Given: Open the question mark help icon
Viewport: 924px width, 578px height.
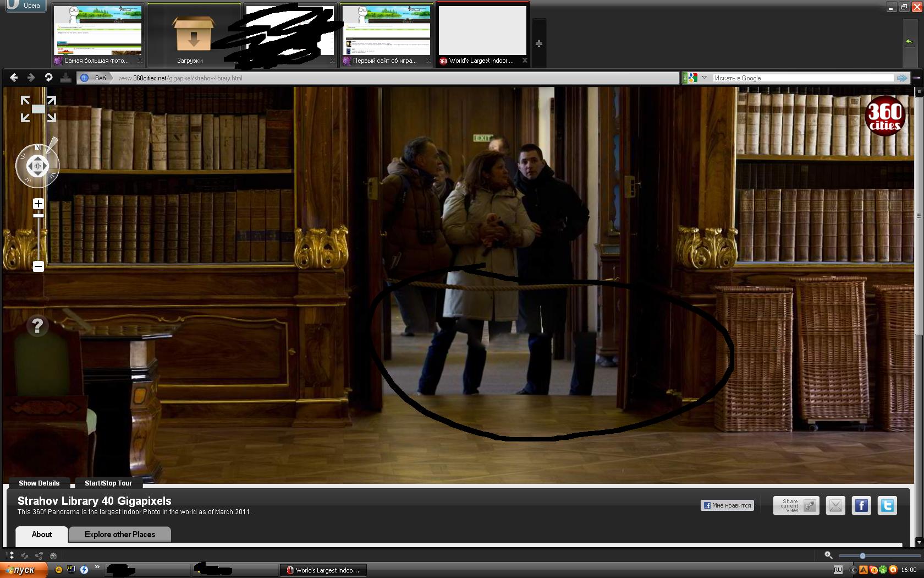Looking at the screenshot, I should pyautogui.click(x=37, y=326).
